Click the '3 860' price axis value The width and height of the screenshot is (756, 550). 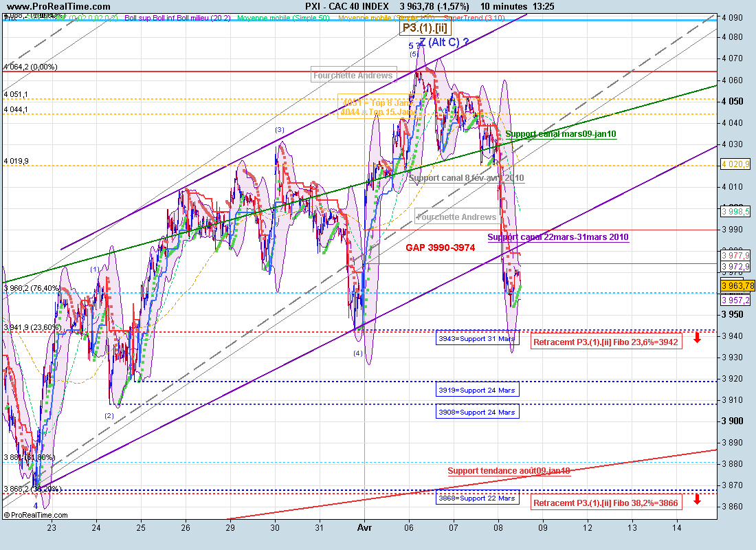pos(733,506)
